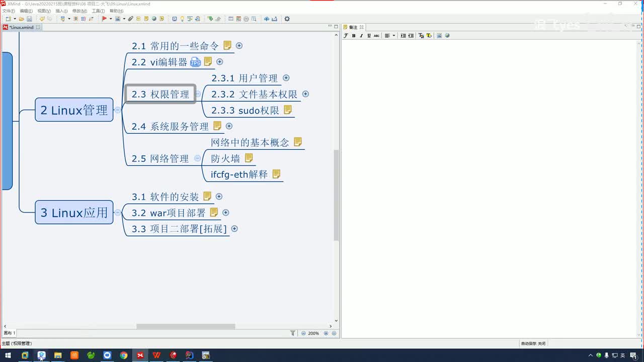
Task: Open the note on 3.2 war项目部署
Action: [214, 212]
